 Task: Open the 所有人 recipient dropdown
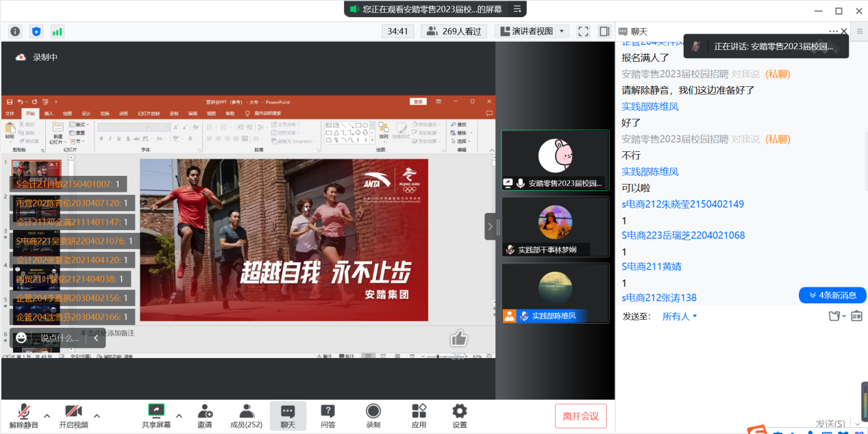680,316
